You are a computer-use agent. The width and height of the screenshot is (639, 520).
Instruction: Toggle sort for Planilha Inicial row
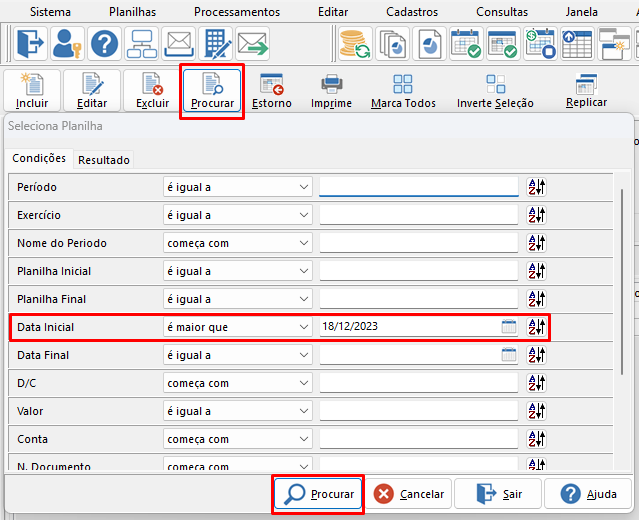[x=536, y=271]
